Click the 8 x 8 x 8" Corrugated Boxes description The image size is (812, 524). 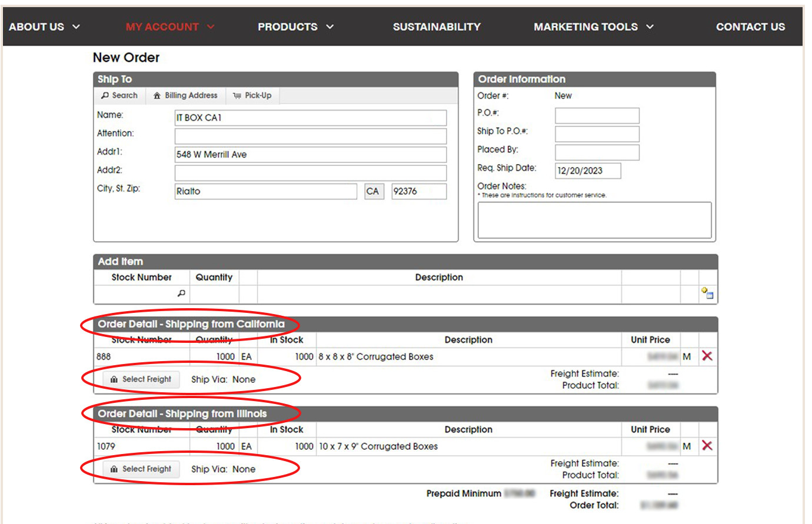376,356
